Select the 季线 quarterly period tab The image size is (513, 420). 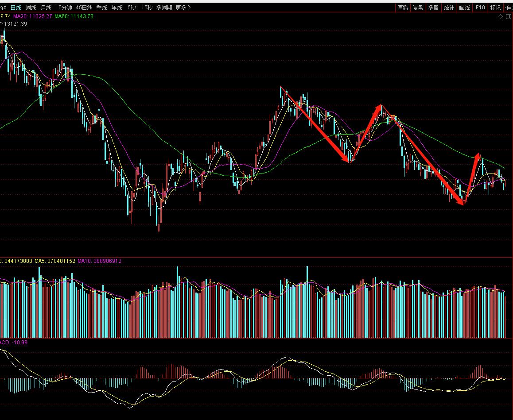pyautogui.click(x=102, y=8)
